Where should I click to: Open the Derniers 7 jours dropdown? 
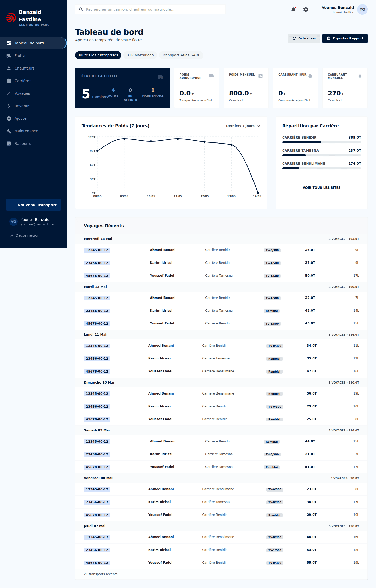tap(243, 126)
